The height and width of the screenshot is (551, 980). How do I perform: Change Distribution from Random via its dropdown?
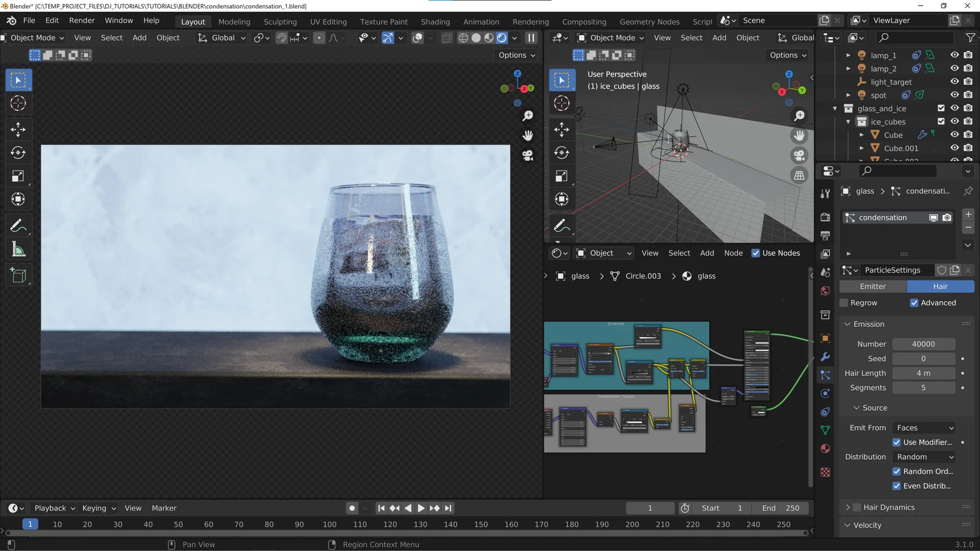coord(924,457)
